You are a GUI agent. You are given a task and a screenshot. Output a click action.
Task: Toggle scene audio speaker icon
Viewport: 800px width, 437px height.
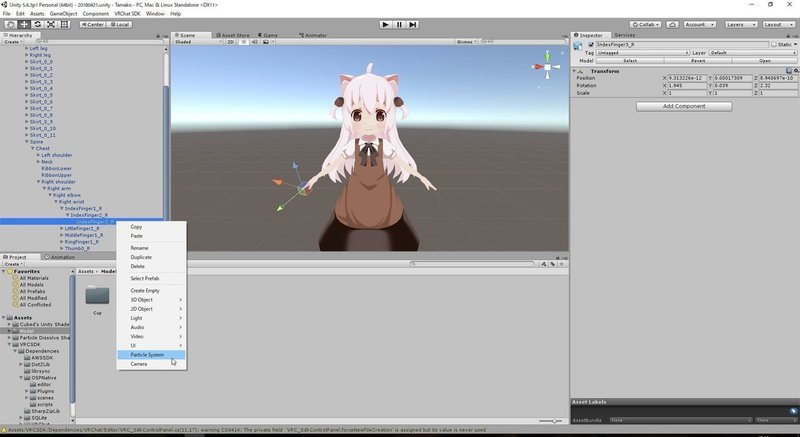coord(255,42)
